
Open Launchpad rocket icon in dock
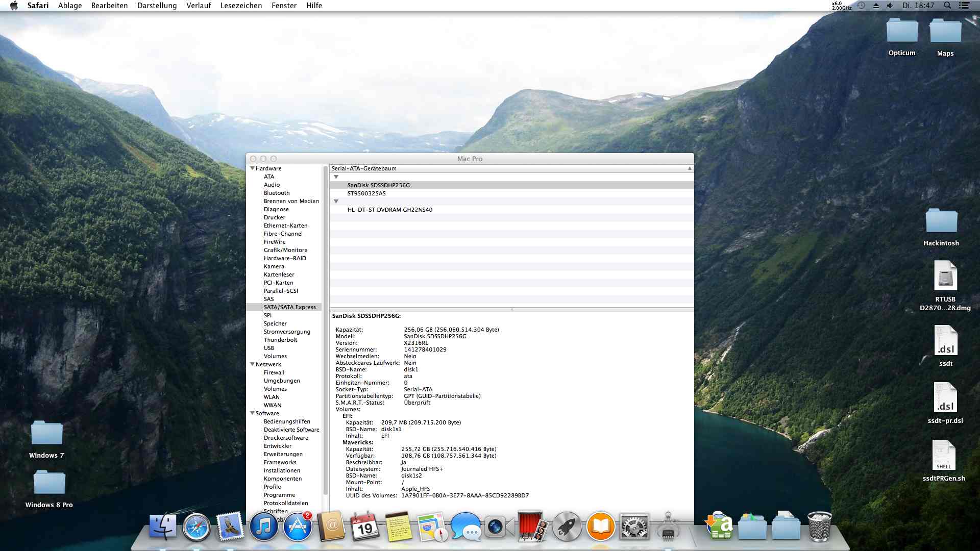click(x=566, y=527)
